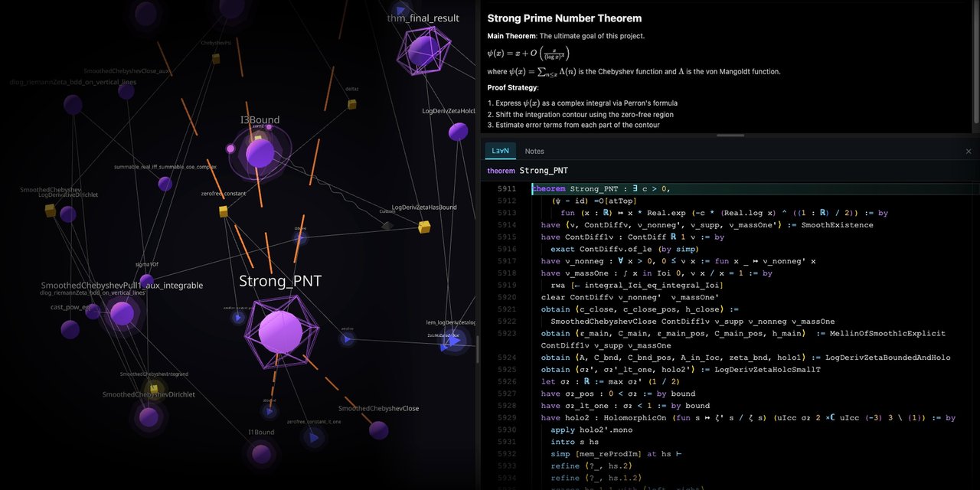Close the Strong_PNT code panel
The width and height of the screenshot is (980, 490).
coord(968,151)
